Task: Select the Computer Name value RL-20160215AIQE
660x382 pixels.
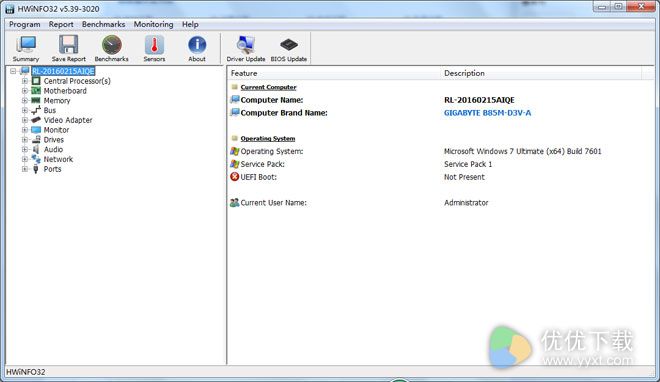Action: pyautogui.click(x=479, y=100)
